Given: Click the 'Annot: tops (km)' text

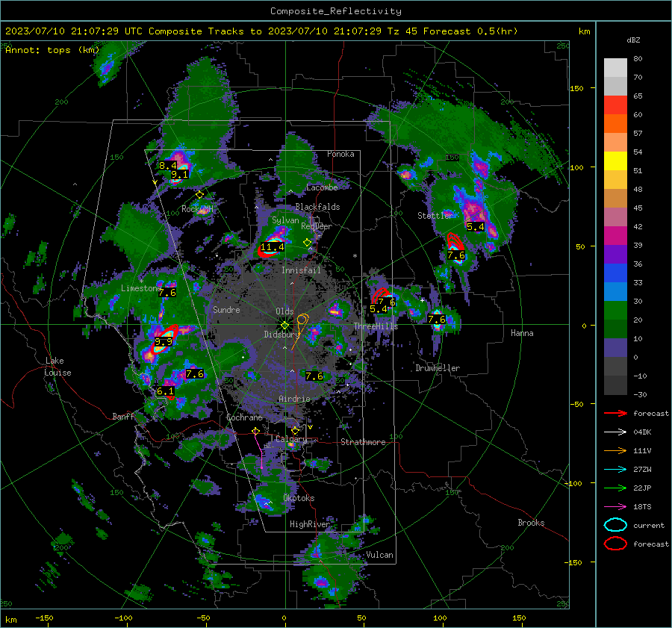Looking at the screenshot, I should pos(52,50).
